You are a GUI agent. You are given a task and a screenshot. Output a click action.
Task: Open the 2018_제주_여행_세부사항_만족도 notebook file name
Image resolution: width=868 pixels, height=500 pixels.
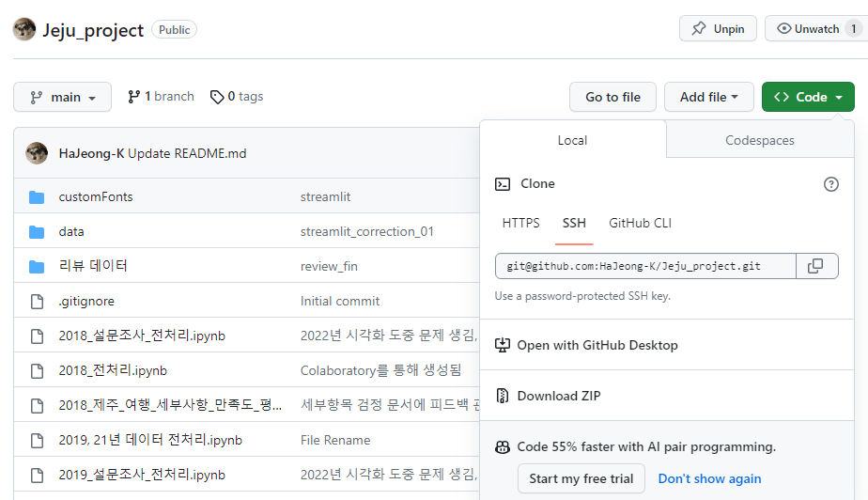click(x=171, y=405)
